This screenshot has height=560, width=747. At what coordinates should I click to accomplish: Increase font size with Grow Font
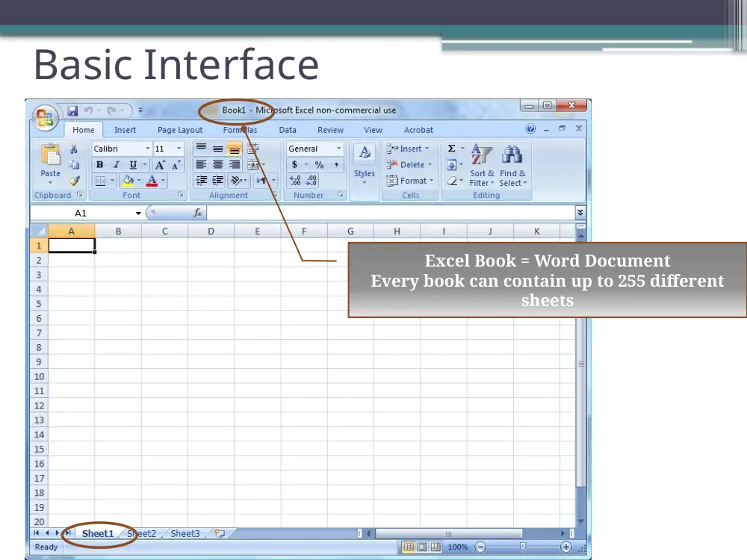tap(160, 165)
